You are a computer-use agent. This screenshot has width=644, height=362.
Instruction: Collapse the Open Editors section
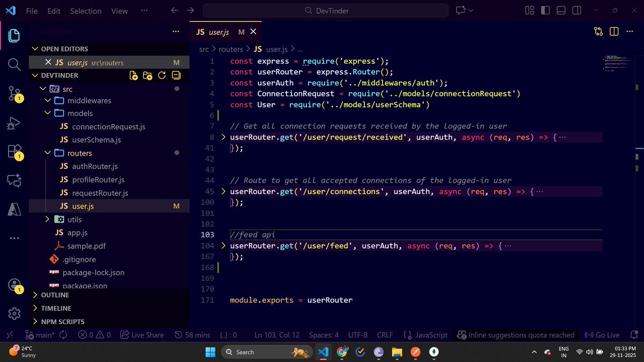[x=35, y=49]
